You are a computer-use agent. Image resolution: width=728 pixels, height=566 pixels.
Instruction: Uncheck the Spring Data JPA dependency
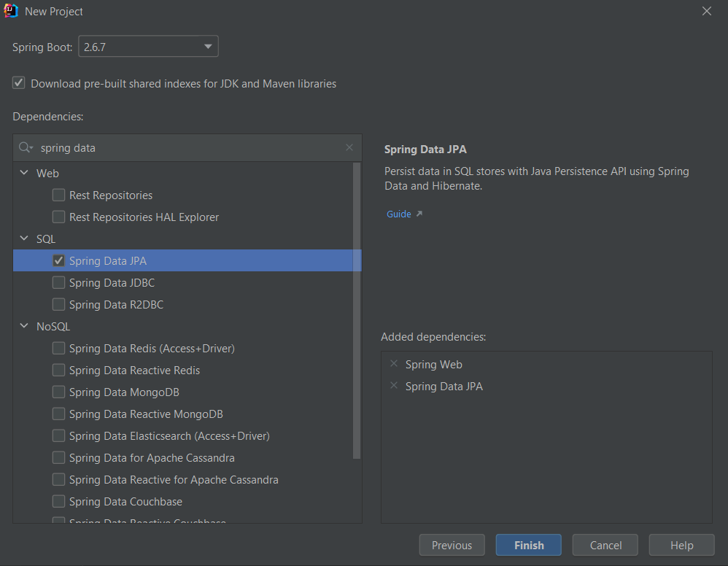[x=58, y=260]
